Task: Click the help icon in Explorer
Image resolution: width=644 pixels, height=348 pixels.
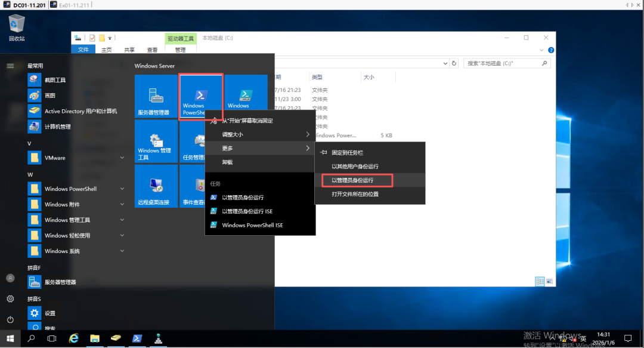Action: 551,50
